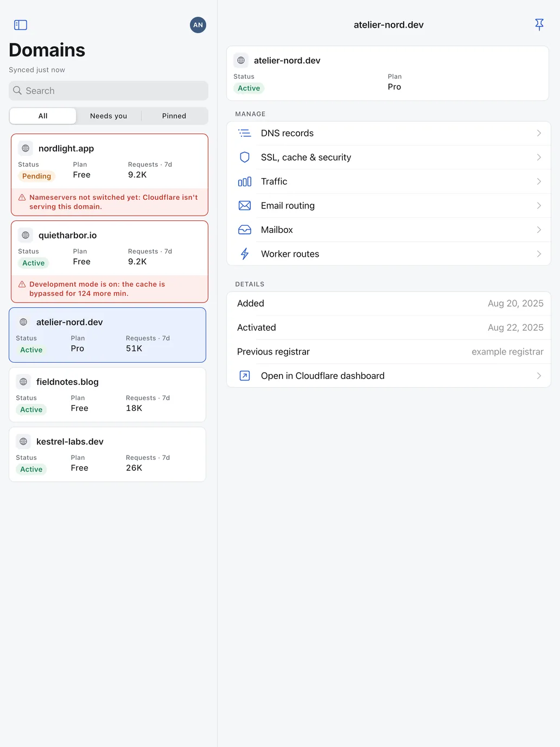Click the Synced just now label
Screen dimensions: 560x747
point(37,69)
